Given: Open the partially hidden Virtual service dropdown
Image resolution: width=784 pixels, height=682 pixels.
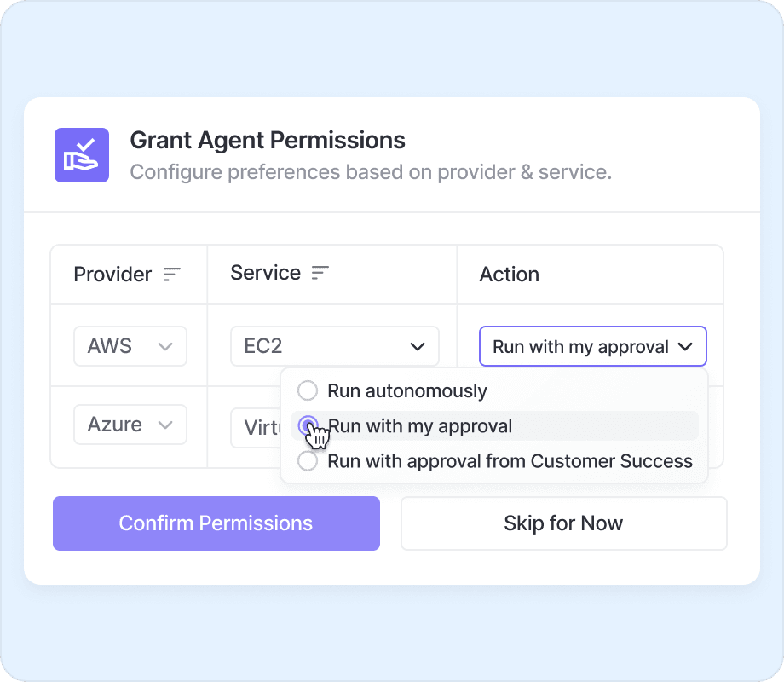Looking at the screenshot, I should (x=257, y=427).
